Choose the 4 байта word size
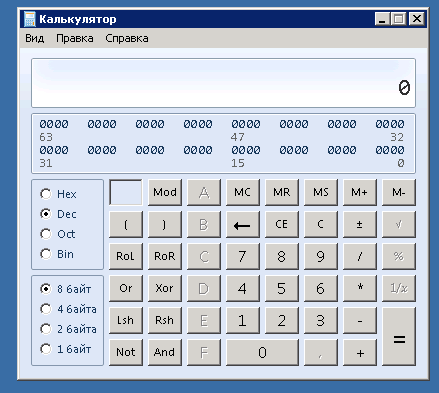The width and height of the screenshot is (439, 393). click(x=46, y=309)
